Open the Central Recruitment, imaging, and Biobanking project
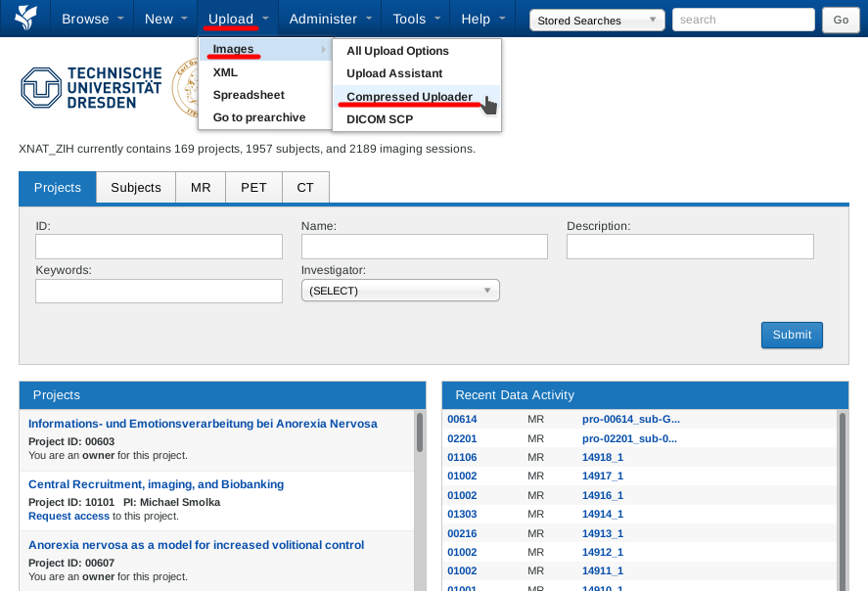This screenshot has width=868, height=591. tap(156, 483)
